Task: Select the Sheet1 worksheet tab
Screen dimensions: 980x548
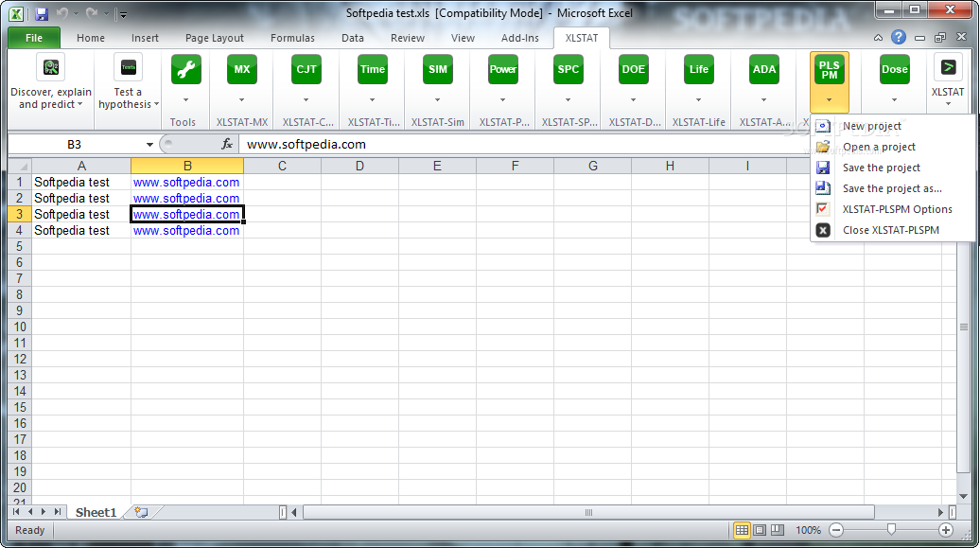Action: point(96,512)
